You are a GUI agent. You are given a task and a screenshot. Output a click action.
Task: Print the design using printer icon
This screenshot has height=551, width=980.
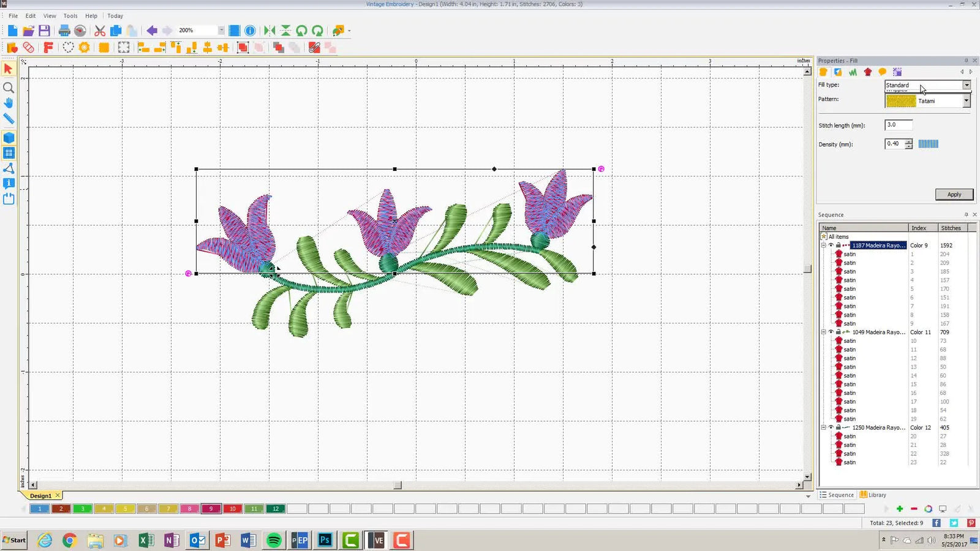coord(64,31)
